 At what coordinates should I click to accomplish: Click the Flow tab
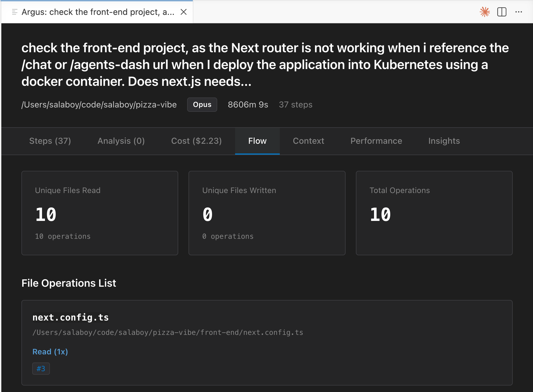pyautogui.click(x=257, y=141)
